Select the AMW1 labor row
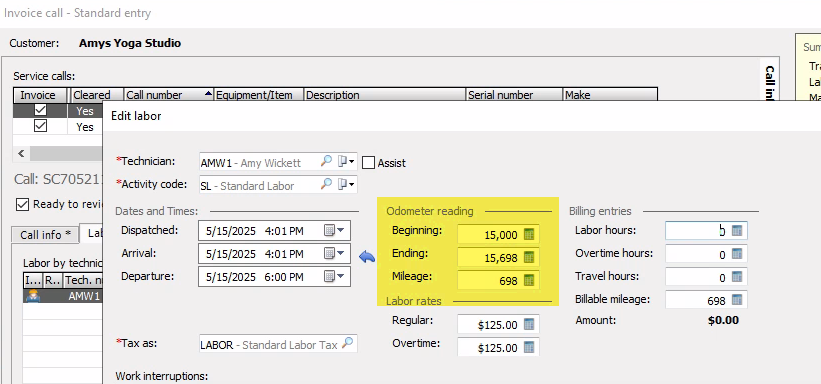The height and width of the screenshot is (384, 821). click(62, 296)
